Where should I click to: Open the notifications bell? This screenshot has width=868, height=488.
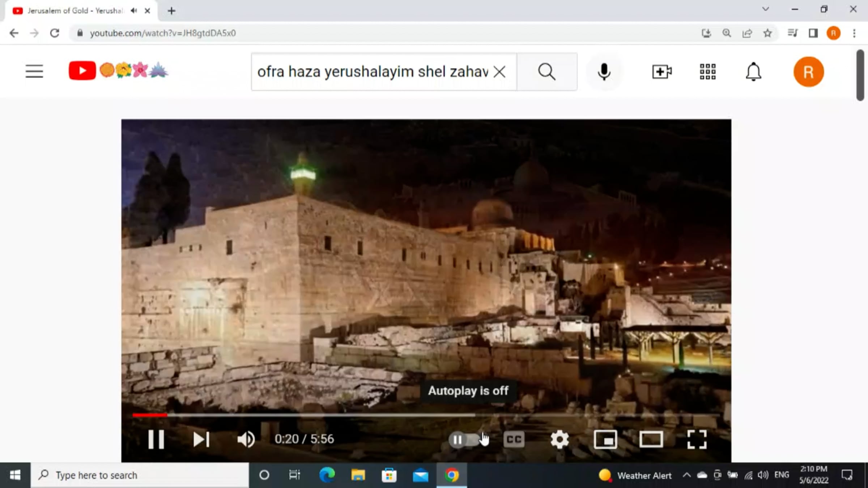click(x=753, y=72)
